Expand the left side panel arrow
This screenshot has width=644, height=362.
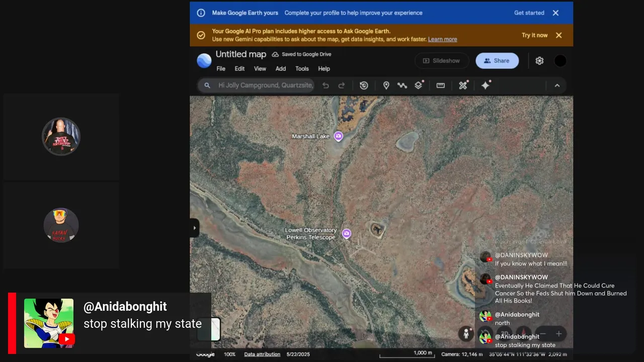pos(195,228)
